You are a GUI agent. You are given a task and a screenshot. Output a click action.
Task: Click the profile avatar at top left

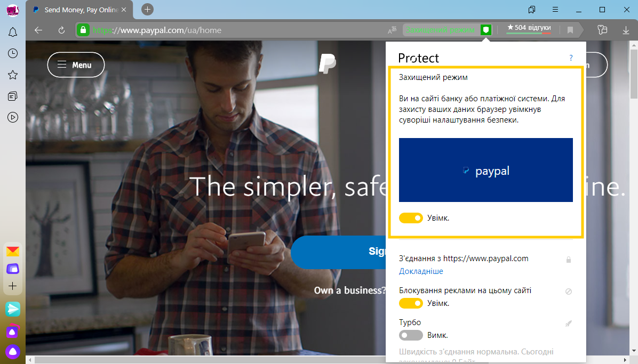[x=13, y=10]
